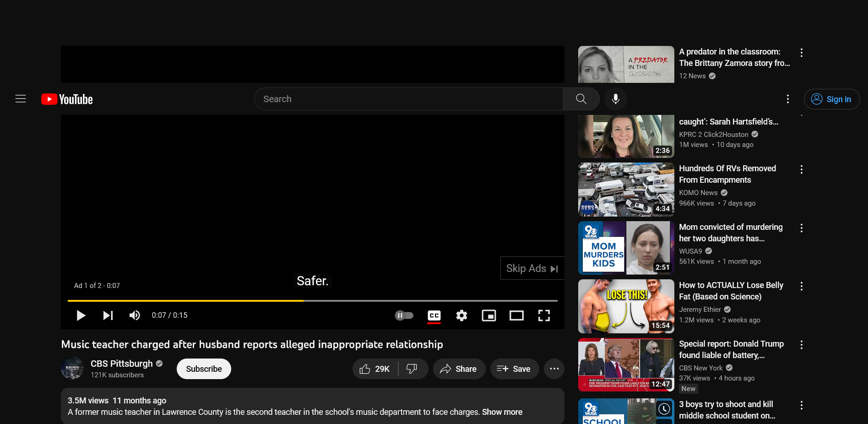
Task: Enable closed captions with the CC icon
Action: coord(434,315)
